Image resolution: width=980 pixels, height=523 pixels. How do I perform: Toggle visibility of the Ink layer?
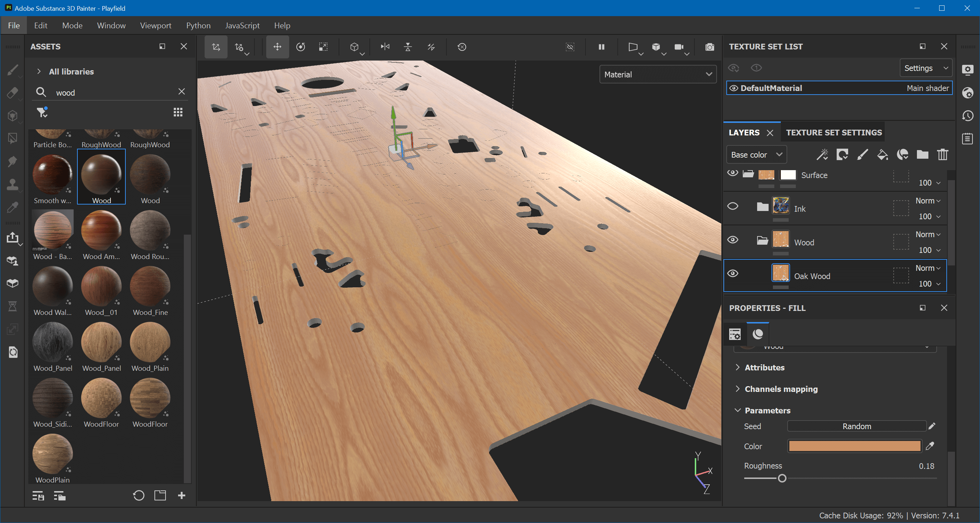tap(733, 207)
